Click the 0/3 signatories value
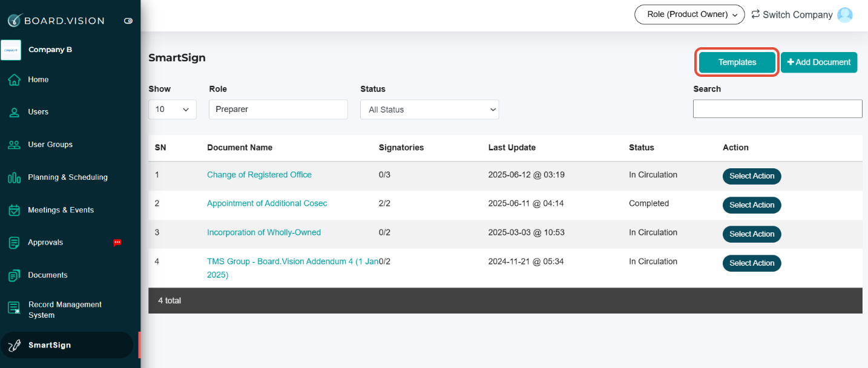Viewport: 868px width, 368px height. point(384,175)
